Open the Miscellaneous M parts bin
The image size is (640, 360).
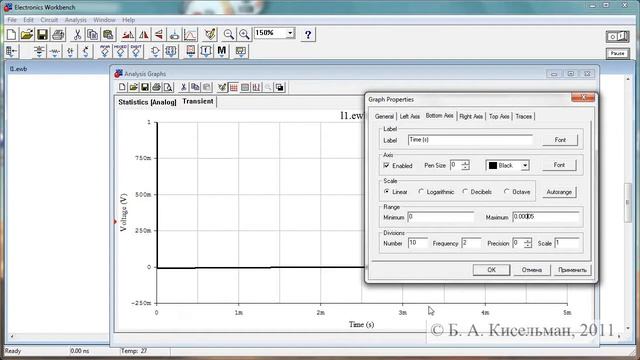coord(221,51)
